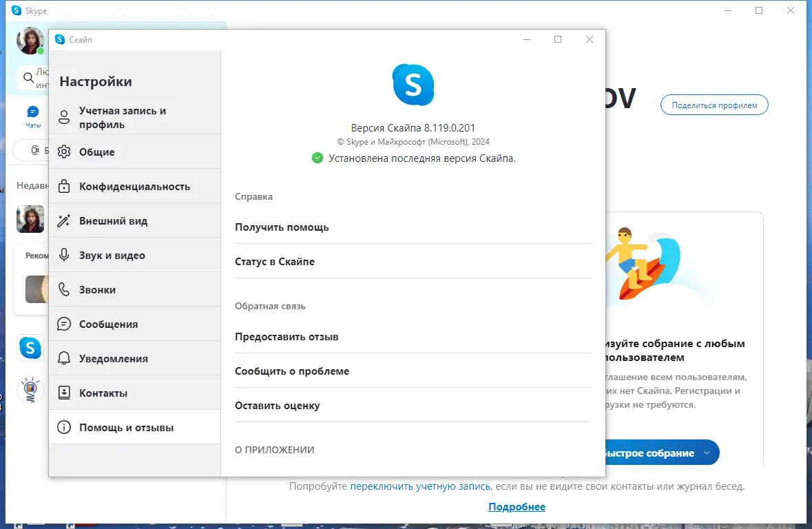Viewport: 812px width, 529px height.
Task: Click the large Skype logo in settings
Action: click(x=413, y=85)
